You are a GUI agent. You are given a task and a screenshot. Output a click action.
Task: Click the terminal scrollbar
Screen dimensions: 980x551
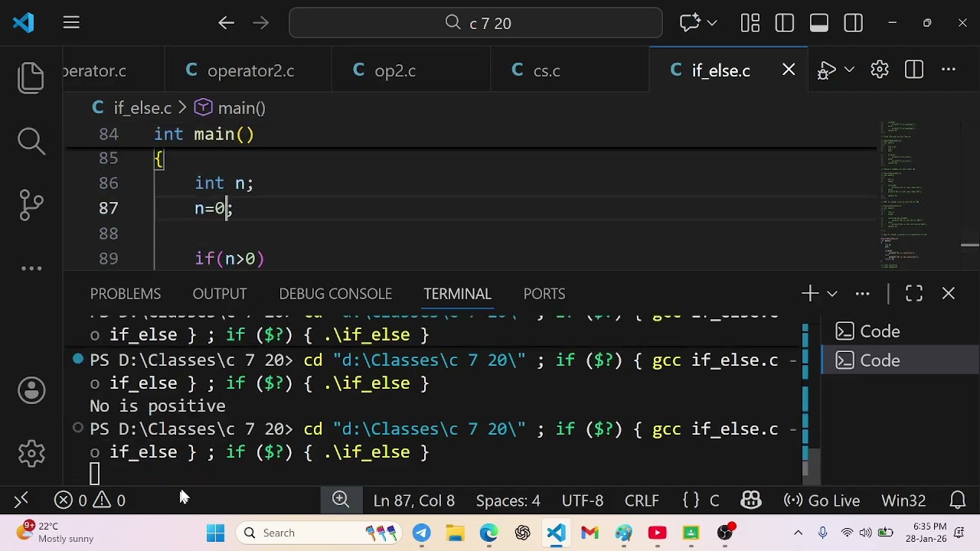click(812, 465)
